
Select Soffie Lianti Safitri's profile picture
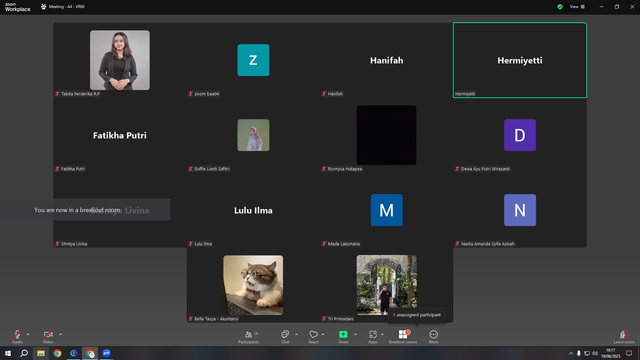click(253, 135)
